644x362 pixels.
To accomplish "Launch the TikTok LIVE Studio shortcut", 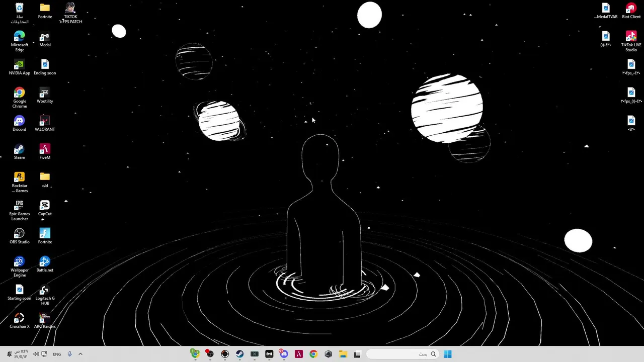I will (631, 41).
